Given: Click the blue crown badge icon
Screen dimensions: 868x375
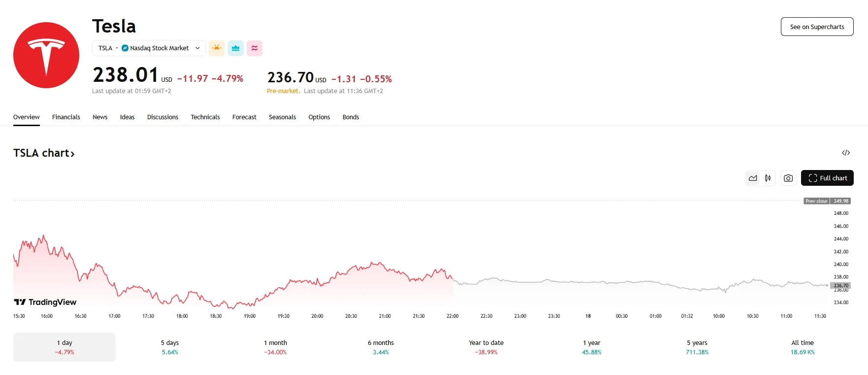Looking at the screenshot, I should click(235, 48).
